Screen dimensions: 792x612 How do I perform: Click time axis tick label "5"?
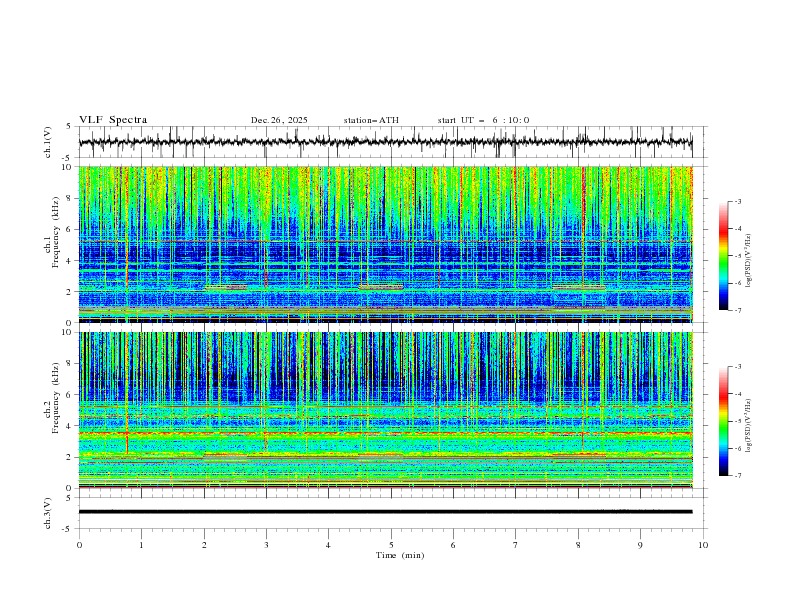(x=391, y=545)
